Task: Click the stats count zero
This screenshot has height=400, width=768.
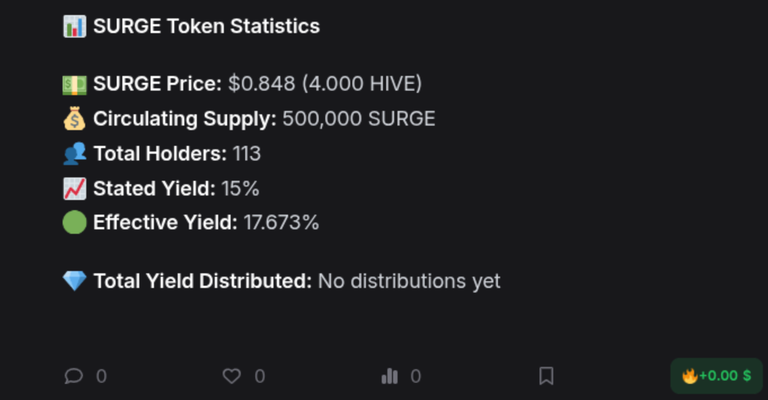Action: pos(416,376)
